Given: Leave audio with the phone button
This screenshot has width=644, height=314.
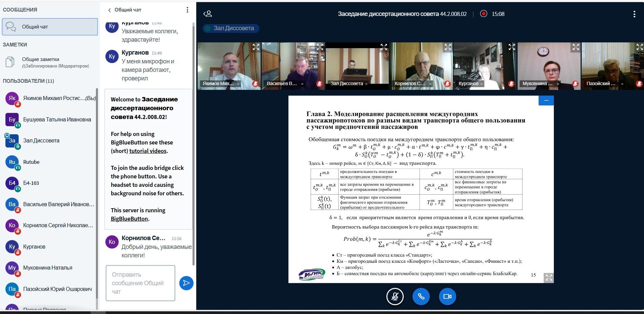Looking at the screenshot, I should click(421, 296).
